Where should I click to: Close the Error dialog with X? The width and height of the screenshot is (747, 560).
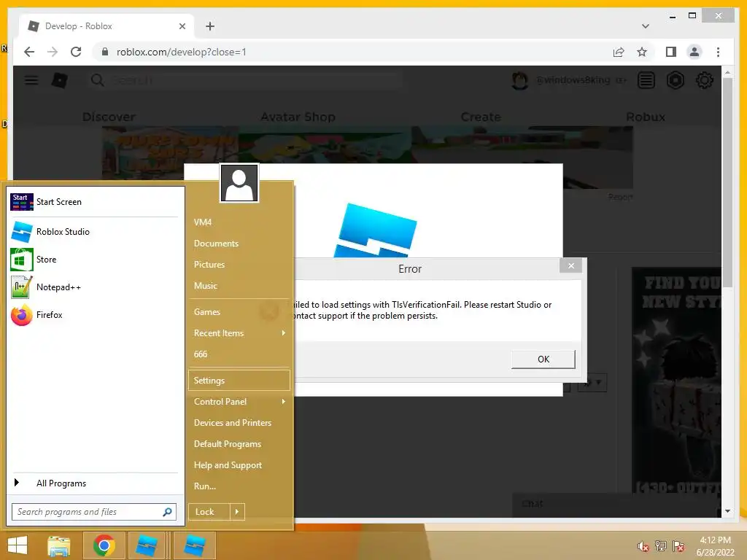570,265
